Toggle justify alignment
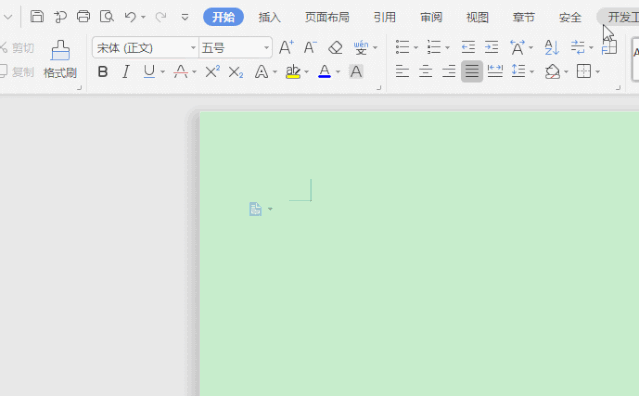 point(472,71)
